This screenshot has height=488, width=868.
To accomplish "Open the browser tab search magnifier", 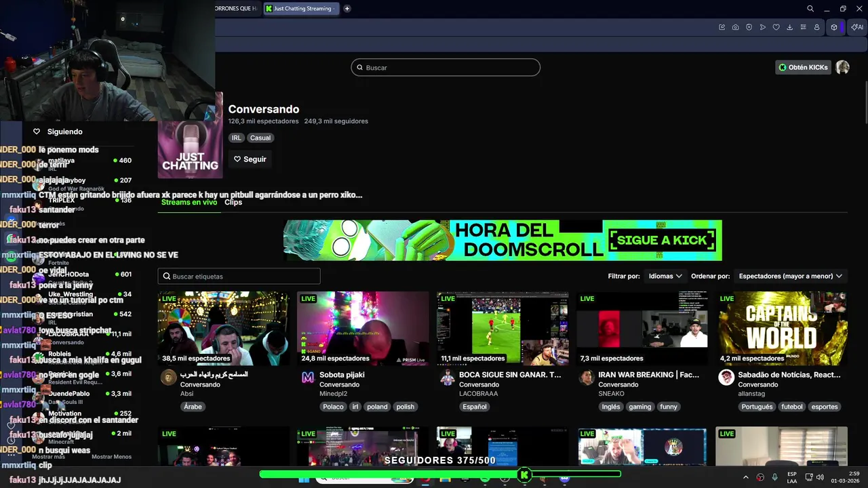I will point(810,9).
